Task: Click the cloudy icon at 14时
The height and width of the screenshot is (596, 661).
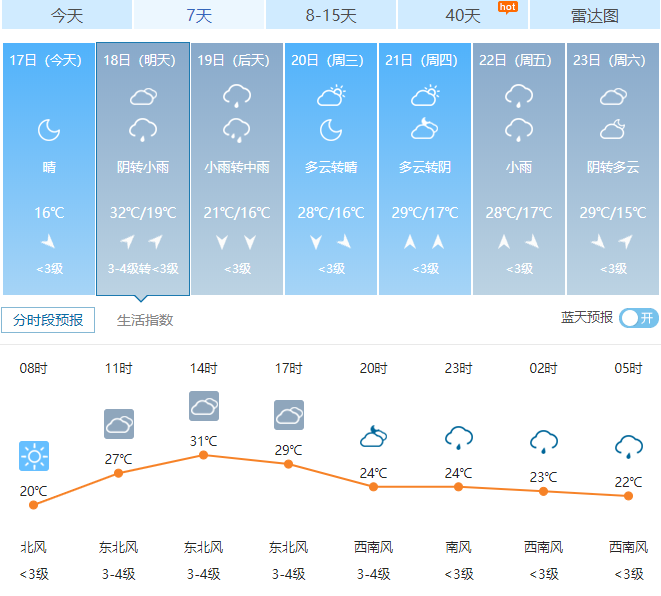Action: pos(204,406)
